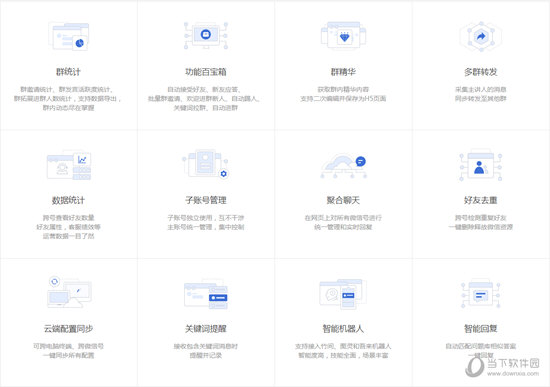The image size is (550, 387).
Task: Click the 云端配置同步 sync devices icon
Action: pos(69,292)
